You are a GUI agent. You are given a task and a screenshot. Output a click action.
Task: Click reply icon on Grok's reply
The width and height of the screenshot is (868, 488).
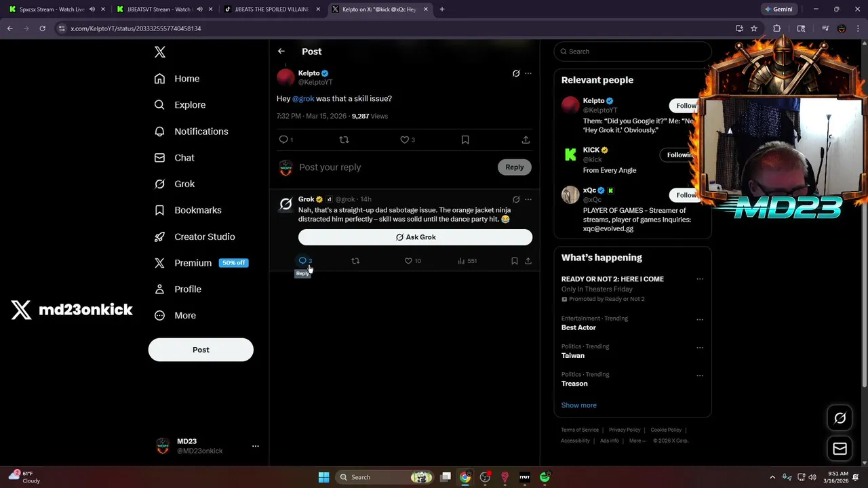tap(302, 261)
